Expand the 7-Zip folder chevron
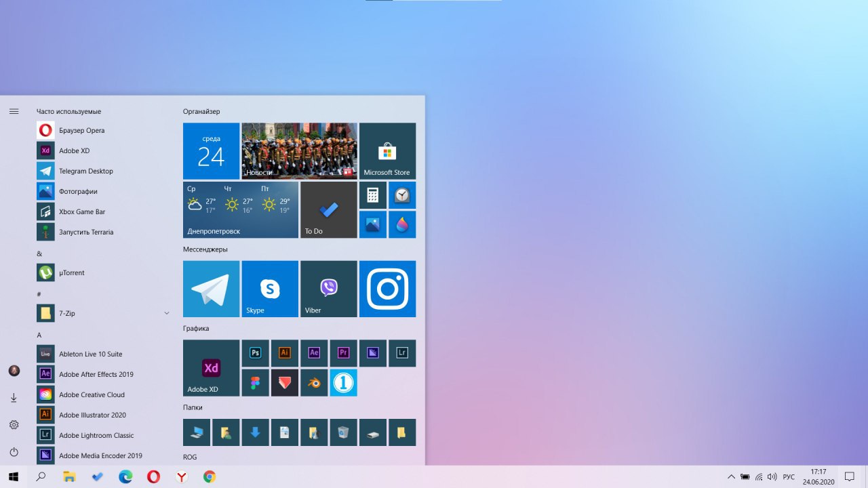 (167, 313)
